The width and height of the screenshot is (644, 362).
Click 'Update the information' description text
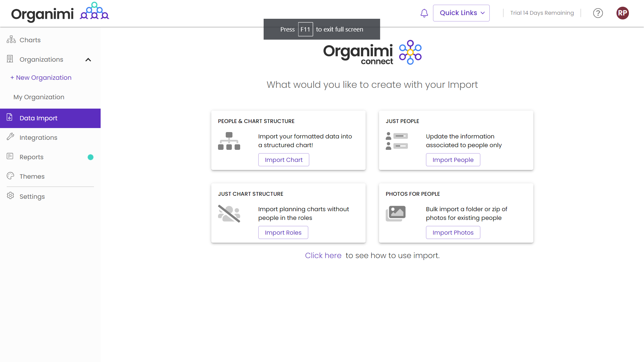[x=464, y=141]
